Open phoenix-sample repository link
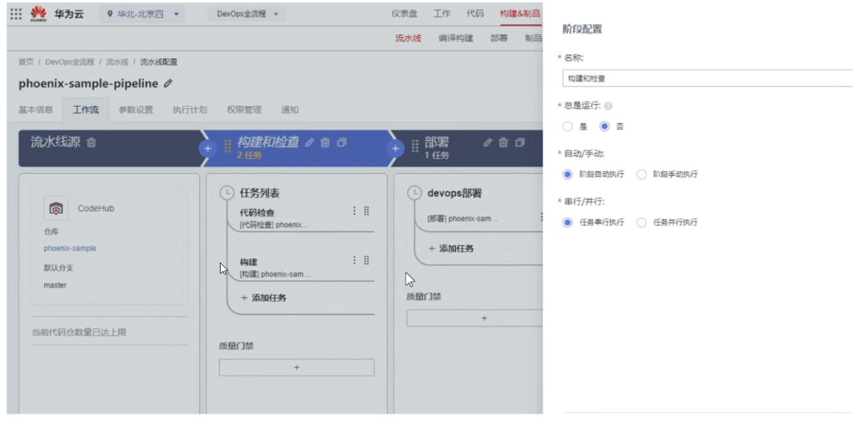Image resolution: width=868 pixels, height=421 pixels. pyautogui.click(x=70, y=248)
